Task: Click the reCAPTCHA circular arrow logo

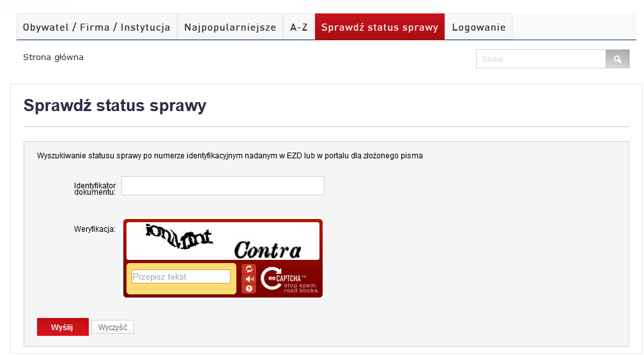Action: pos(271,278)
